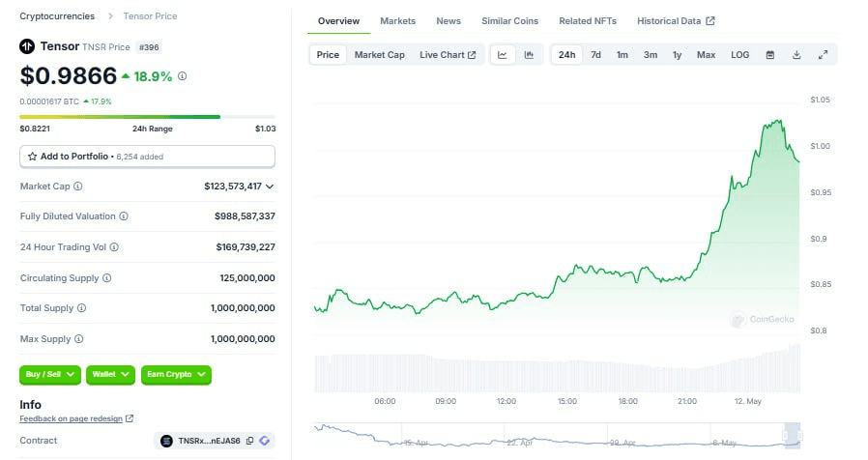This screenshot has width=868, height=460.
Task: Show Total Supply info icon
Action: (81, 307)
